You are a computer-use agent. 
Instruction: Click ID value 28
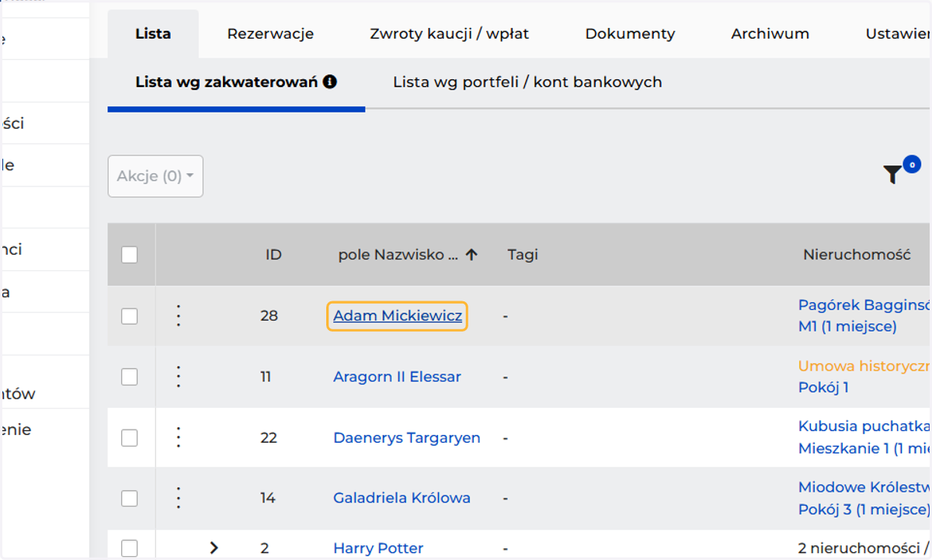(x=269, y=316)
